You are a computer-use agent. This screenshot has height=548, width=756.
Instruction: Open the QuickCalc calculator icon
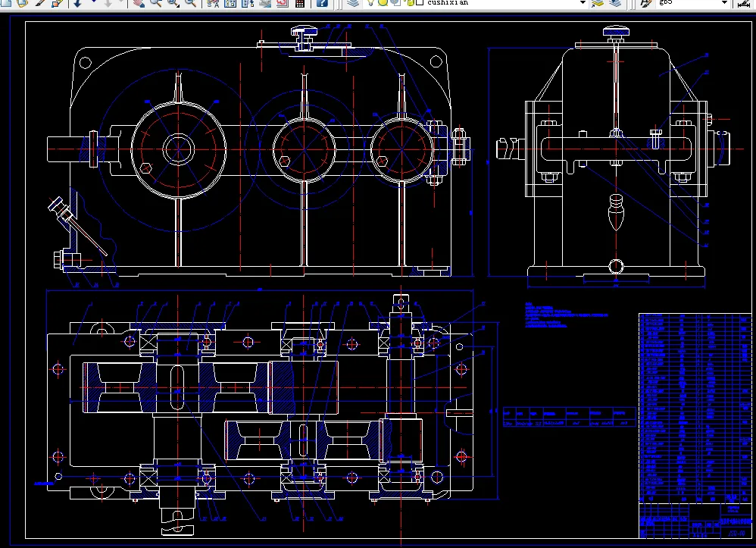pyautogui.click(x=300, y=3)
